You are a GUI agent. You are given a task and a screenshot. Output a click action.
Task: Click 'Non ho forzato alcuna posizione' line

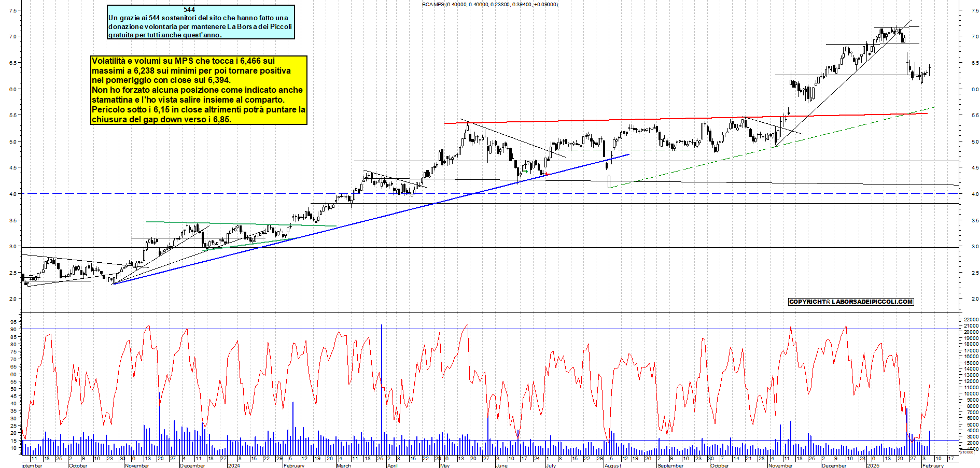tap(197, 90)
